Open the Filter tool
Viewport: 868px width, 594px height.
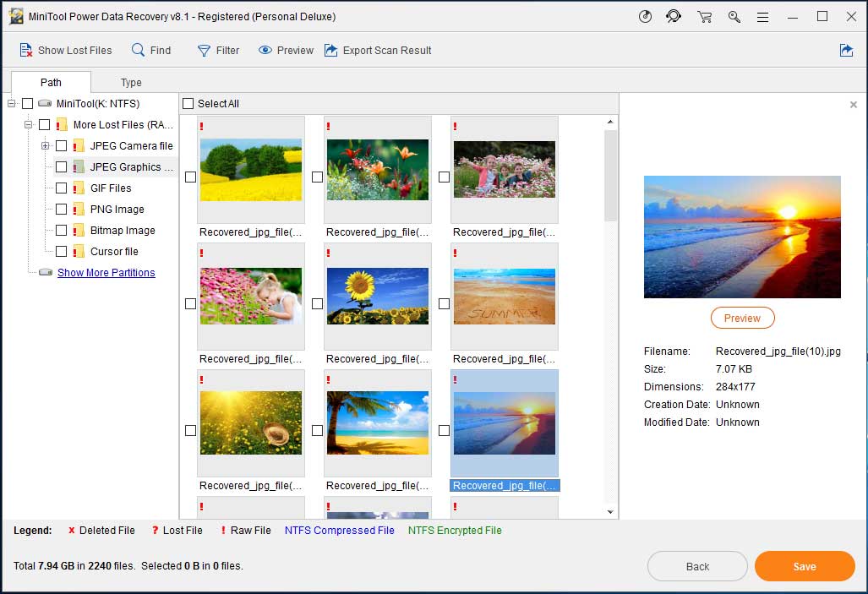click(218, 51)
